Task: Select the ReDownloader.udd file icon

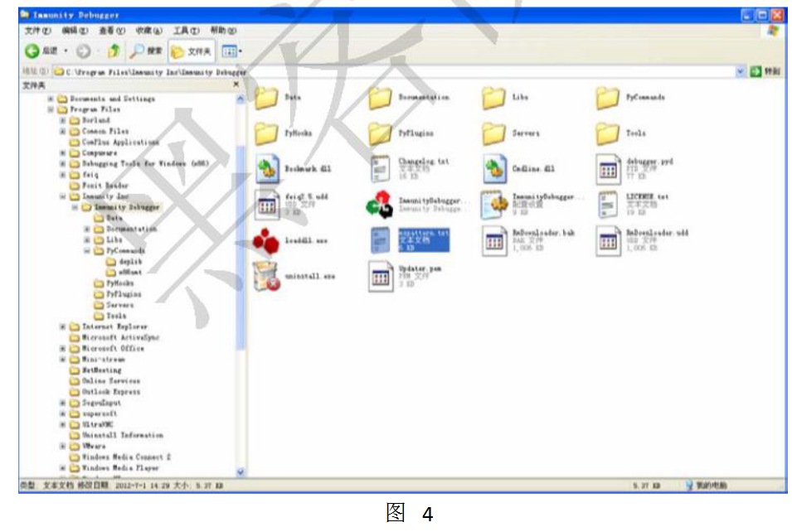Action: 608,241
